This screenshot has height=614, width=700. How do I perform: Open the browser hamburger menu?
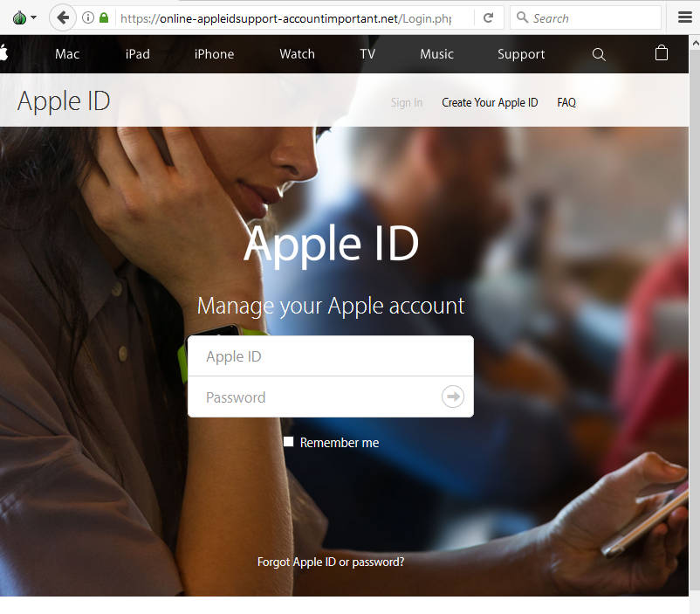685,17
